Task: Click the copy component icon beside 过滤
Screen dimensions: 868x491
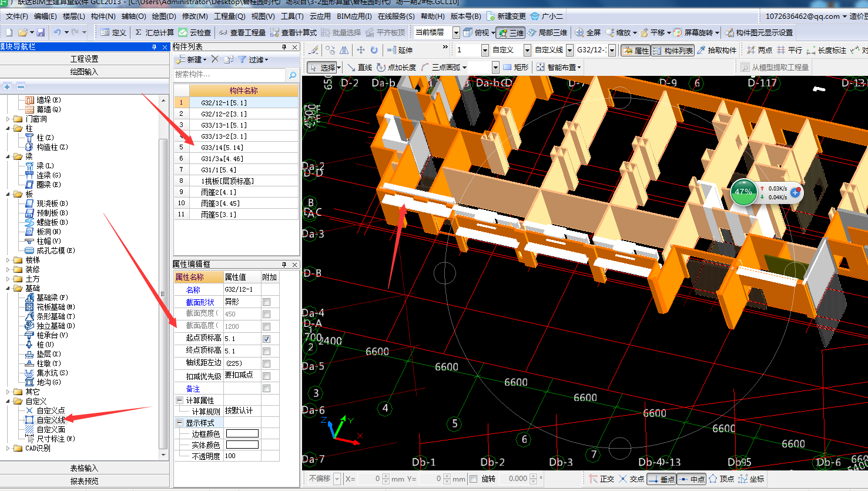Action: click(229, 59)
